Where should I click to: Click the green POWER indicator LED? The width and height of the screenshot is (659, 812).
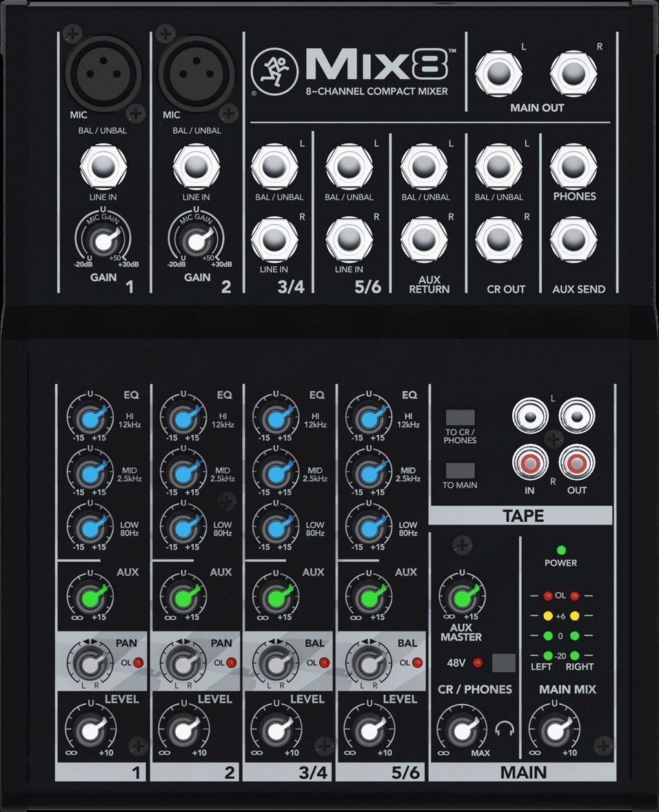tap(561, 550)
